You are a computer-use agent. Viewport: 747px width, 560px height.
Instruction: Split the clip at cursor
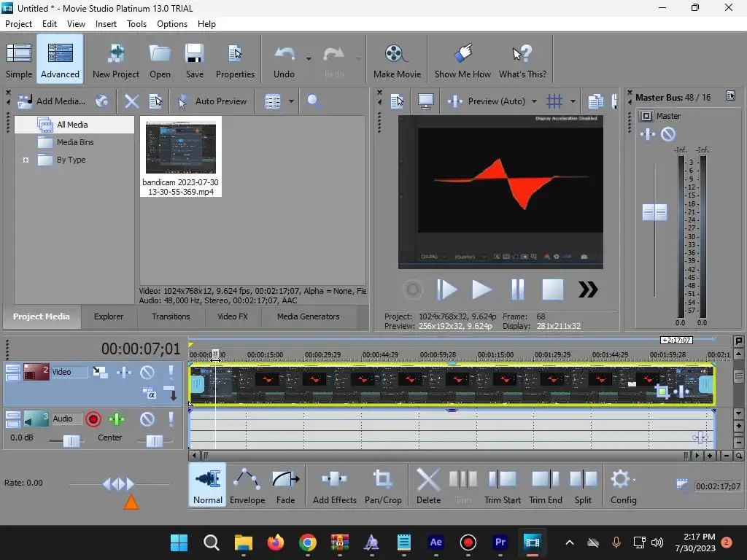coord(583,485)
